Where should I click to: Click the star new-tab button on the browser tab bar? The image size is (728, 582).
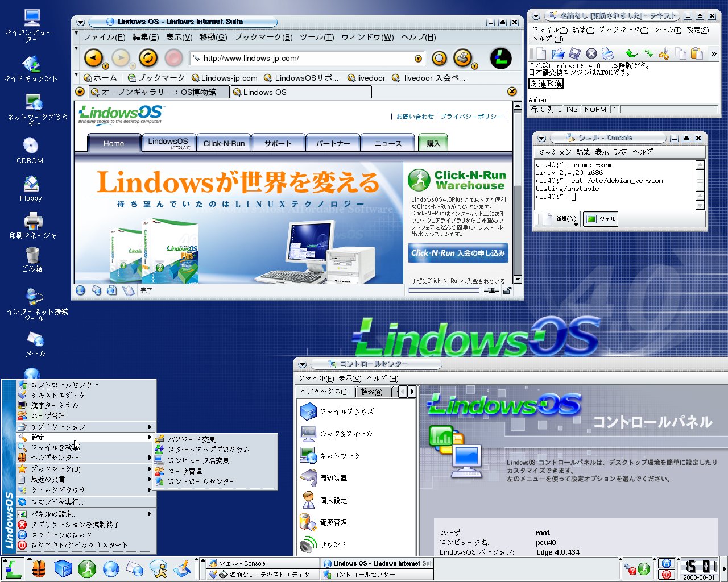[80, 92]
